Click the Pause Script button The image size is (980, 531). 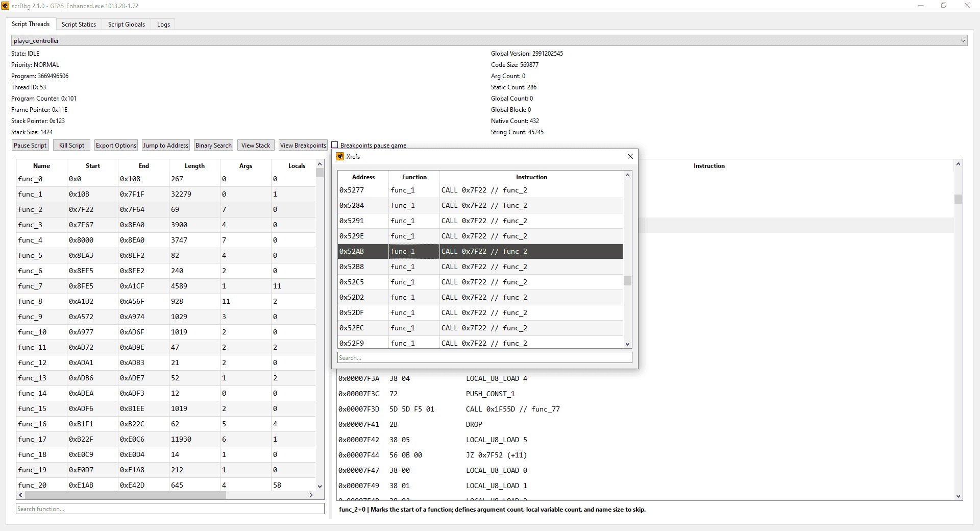point(30,145)
